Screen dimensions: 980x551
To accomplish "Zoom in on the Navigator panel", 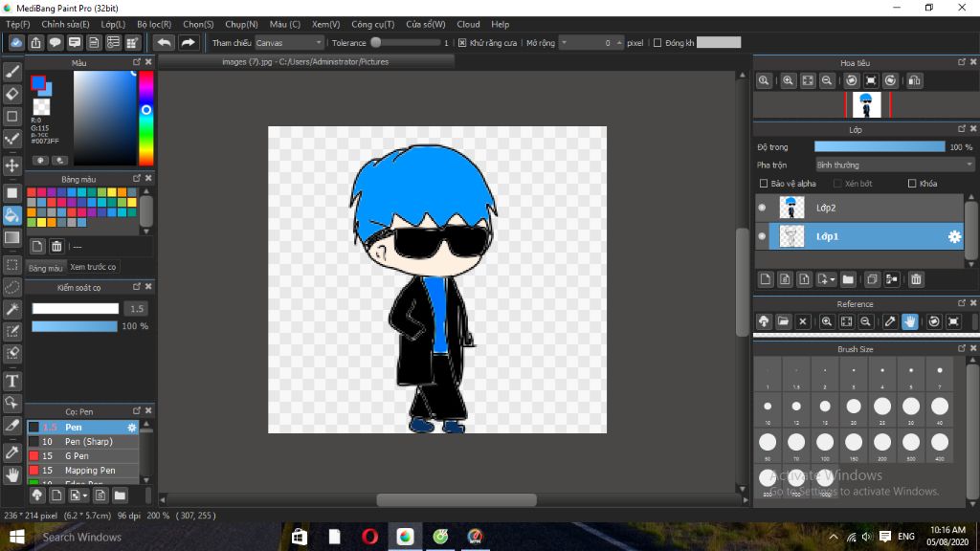I will point(789,80).
